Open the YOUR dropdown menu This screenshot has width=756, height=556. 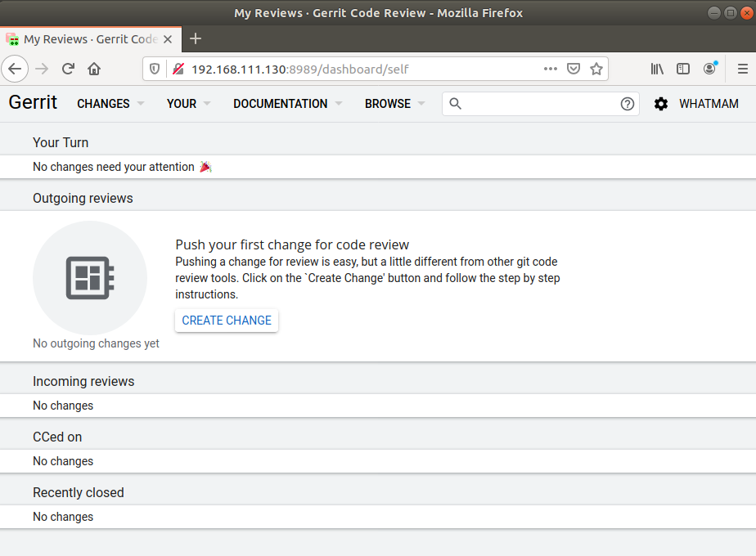(x=188, y=104)
